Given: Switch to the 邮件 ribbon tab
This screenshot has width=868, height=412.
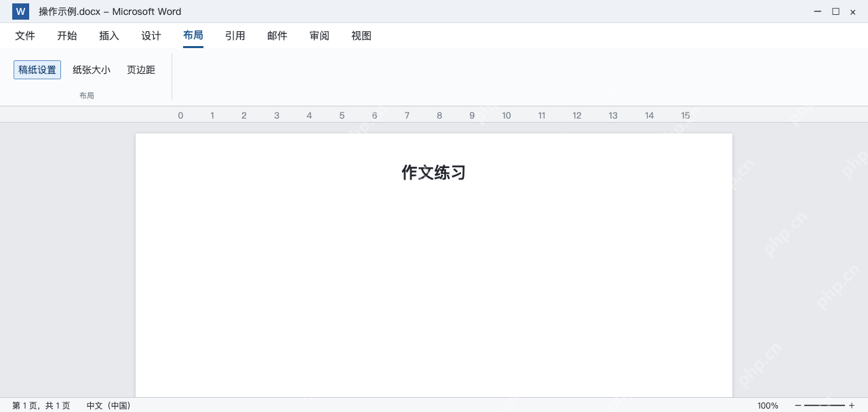Looking at the screenshot, I should click(x=277, y=36).
